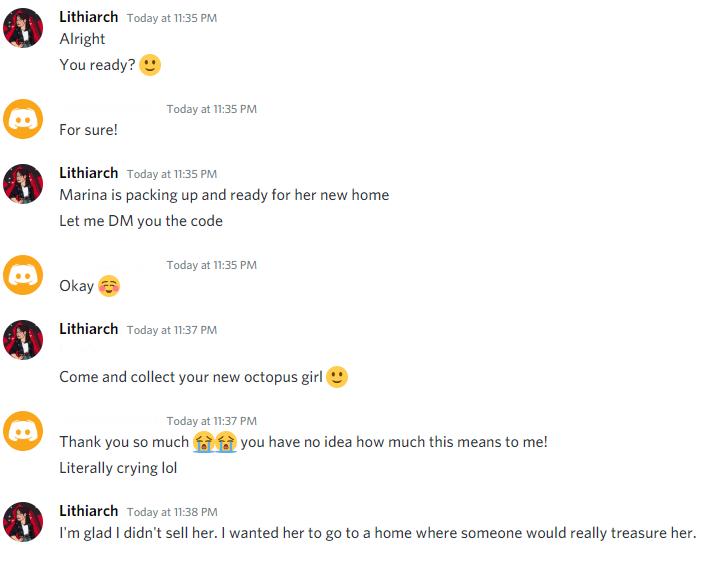Click the blushing emoji after "Okay"
Screen dimensions: 725x566
tap(109, 286)
